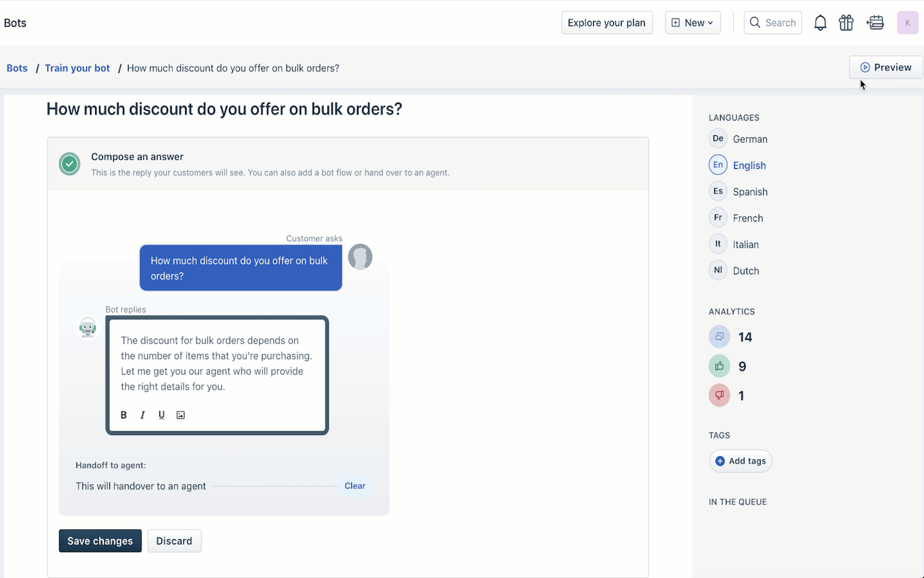Image resolution: width=924 pixels, height=578 pixels.
Task: Click the thumbs down analytics icon
Action: tap(719, 396)
